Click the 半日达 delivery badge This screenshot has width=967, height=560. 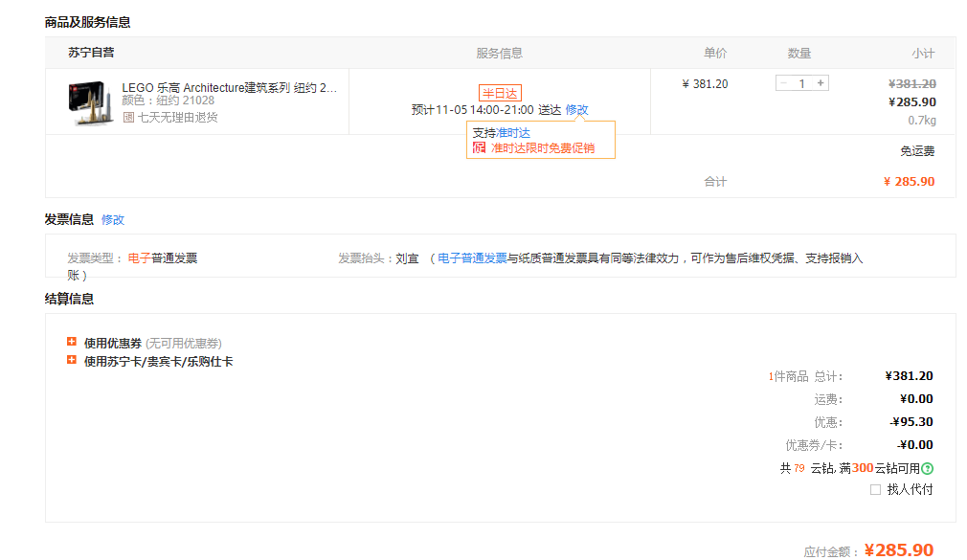click(x=500, y=93)
